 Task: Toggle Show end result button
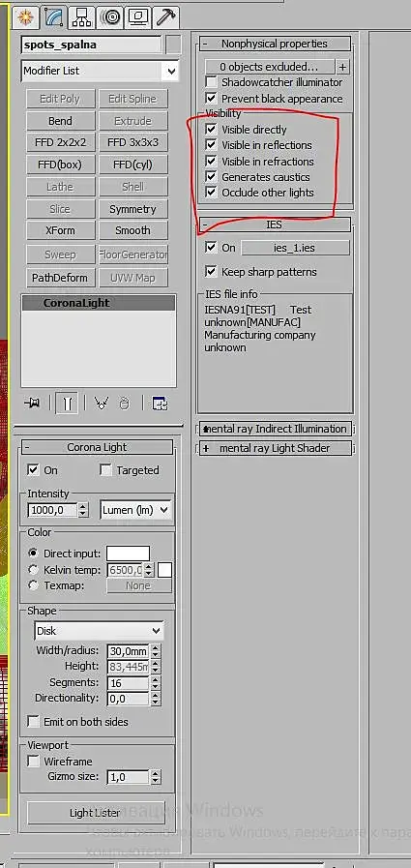pos(67,404)
